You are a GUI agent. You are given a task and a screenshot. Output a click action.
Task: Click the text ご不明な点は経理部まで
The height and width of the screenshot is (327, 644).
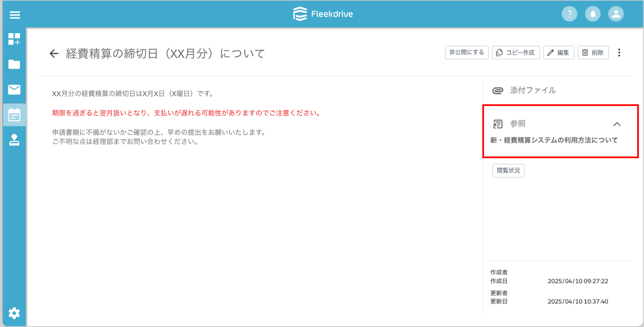click(125, 142)
